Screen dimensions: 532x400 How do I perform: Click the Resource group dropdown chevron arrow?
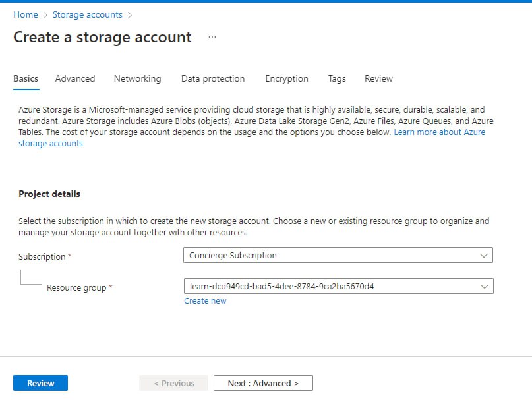[x=485, y=286]
